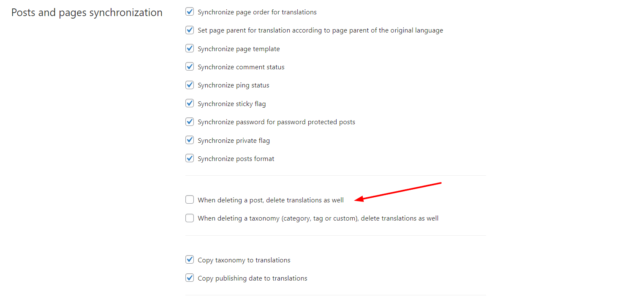The height and width of the screenshot is (308, 644).
Task: Toggle Copy publishing date to translations checkbox
Action: tap(190, 278)
